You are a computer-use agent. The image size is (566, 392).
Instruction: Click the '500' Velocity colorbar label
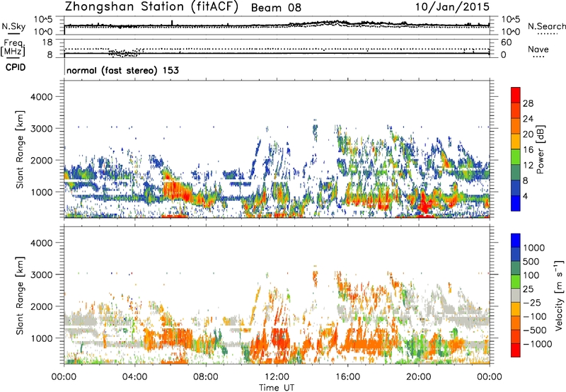coord(531,261)
